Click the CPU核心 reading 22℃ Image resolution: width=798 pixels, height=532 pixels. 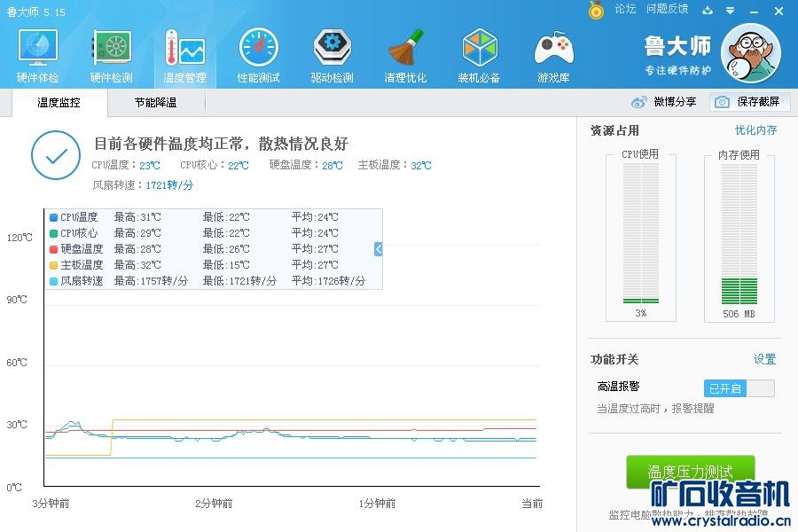point(239,166)
